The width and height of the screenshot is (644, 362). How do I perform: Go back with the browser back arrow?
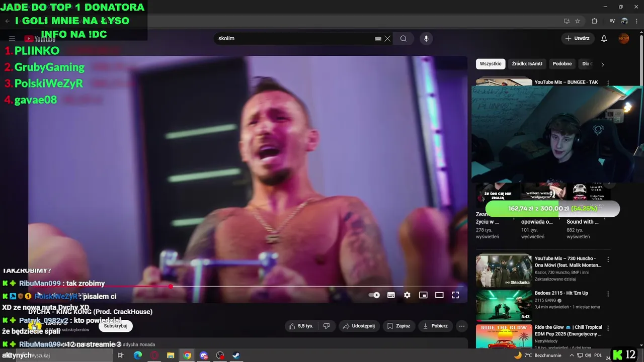7,21
